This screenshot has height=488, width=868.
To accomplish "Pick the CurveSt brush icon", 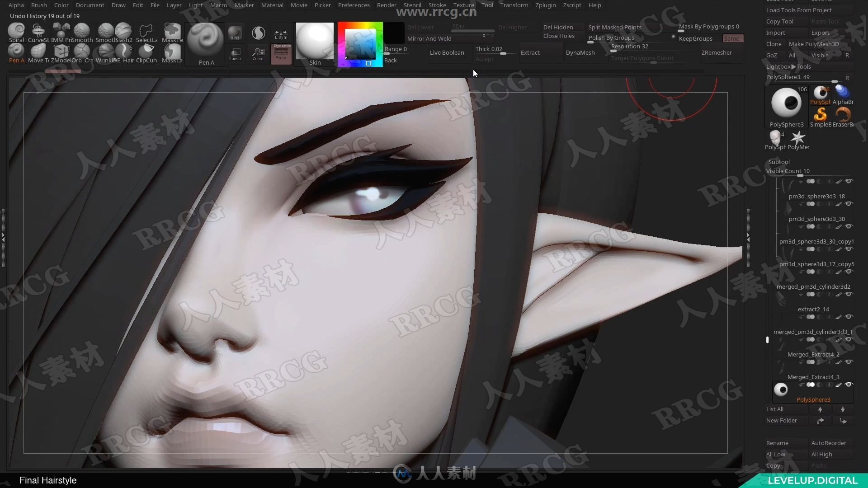I will point(38,33).
